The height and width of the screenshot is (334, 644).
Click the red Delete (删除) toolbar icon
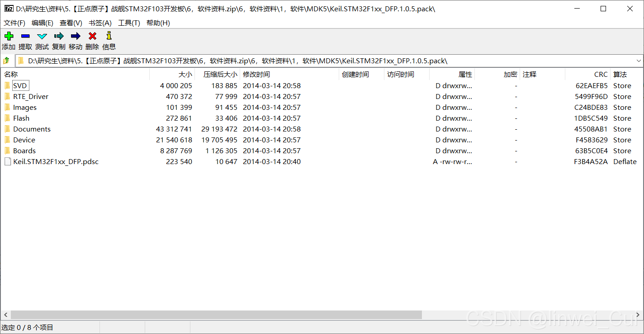pyautogui.click(x=92, y=36)
